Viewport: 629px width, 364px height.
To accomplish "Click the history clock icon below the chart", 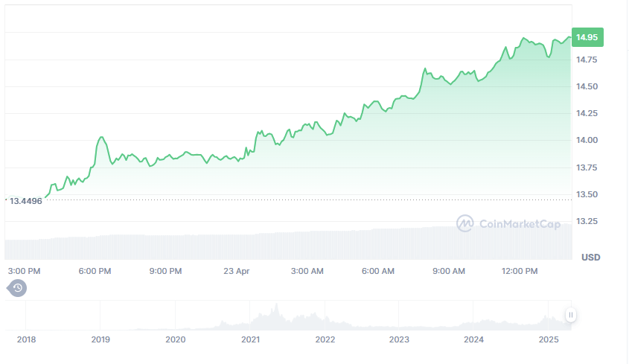I will tap(17, 288).
